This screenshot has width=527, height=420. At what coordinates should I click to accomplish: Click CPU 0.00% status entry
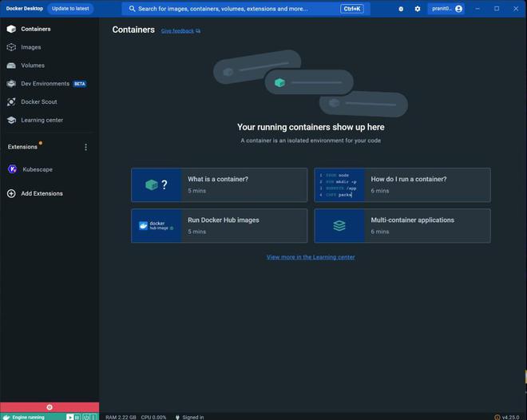[153, 418]
